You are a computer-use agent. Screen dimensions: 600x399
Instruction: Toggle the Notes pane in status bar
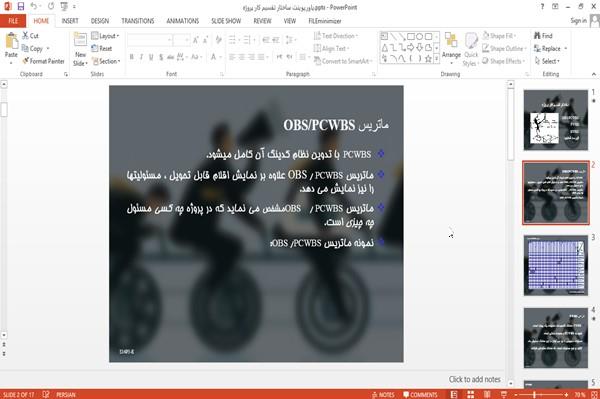pos(383,394)
